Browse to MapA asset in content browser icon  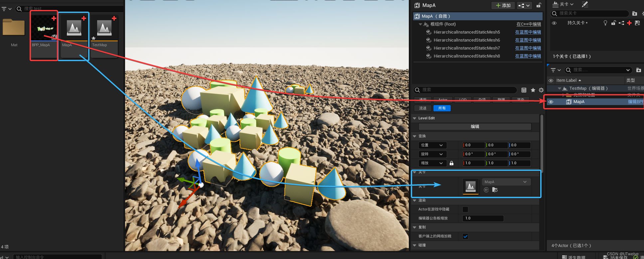(x=495, y=190)
